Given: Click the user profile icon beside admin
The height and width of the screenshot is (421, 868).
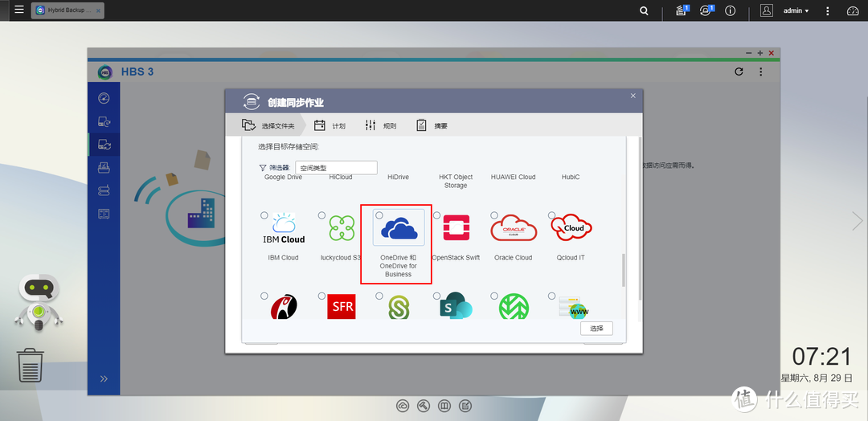Looking at the screenshot, I should (766, 10).
